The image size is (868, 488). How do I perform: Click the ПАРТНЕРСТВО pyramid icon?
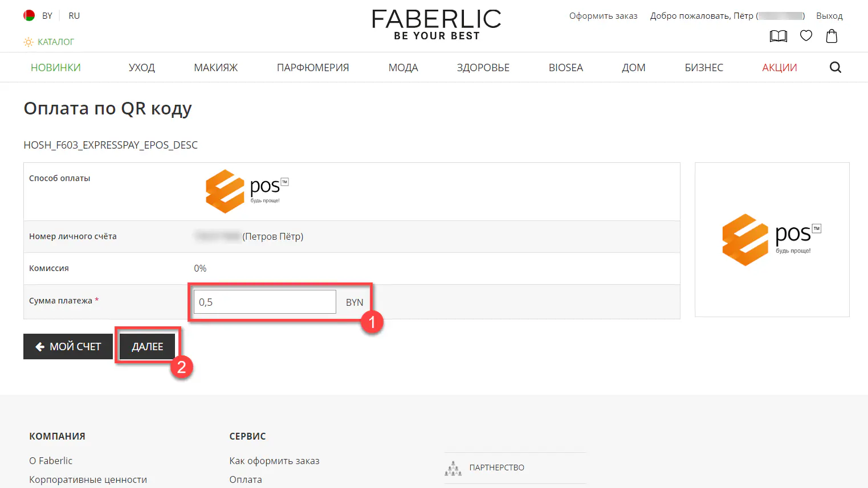click(x=453, y=468)
